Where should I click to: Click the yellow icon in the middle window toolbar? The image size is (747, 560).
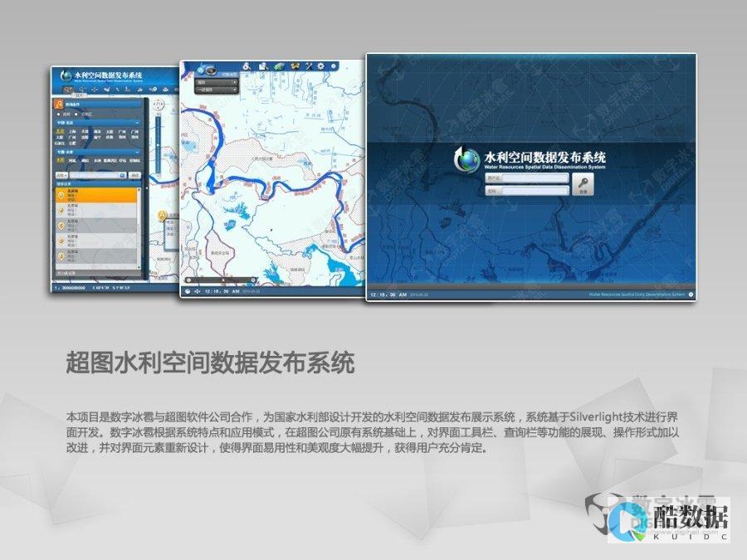pos(295,66)
